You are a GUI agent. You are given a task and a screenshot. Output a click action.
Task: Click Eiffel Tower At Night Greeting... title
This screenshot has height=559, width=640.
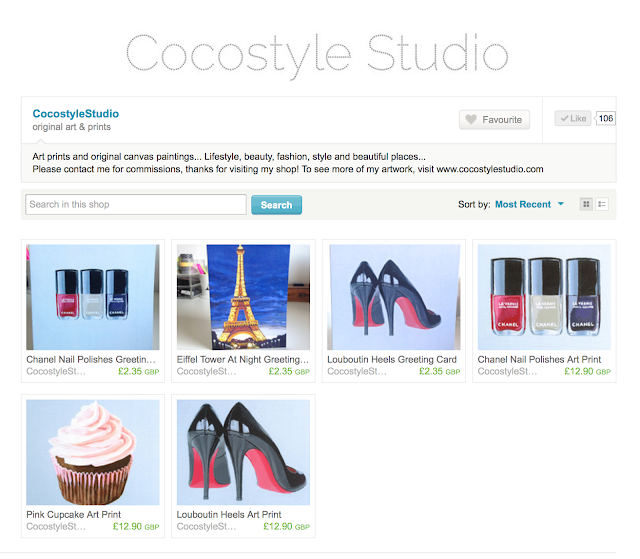(243, 359)
